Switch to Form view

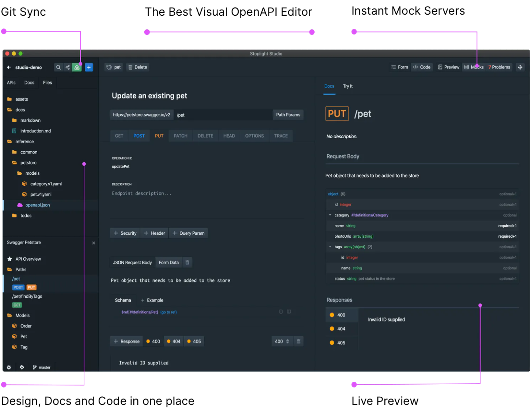[400, 67]
